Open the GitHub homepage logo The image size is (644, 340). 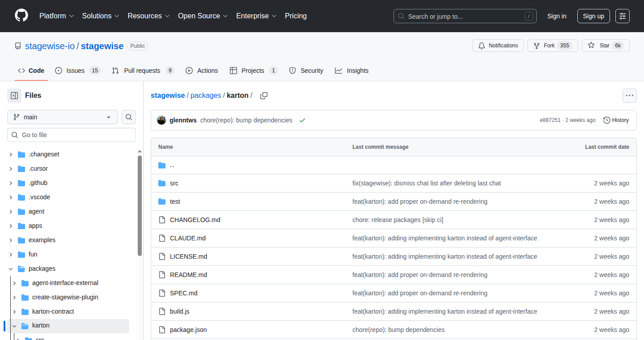click(x=21, y=16)
